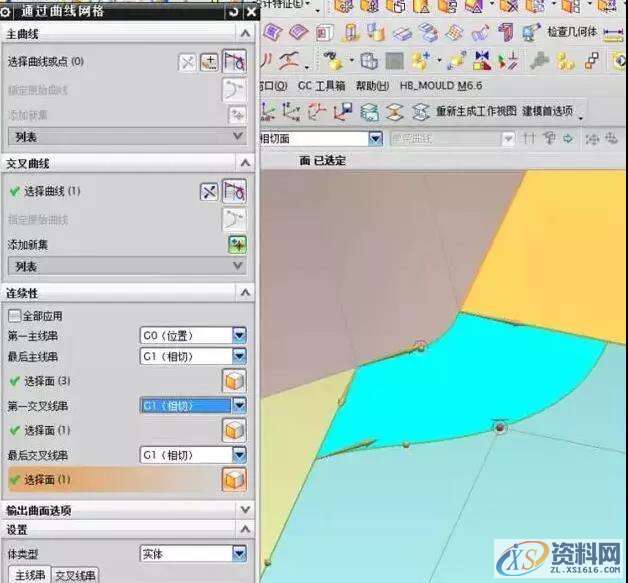Click 建模首选项 button

pyautogui.click(x=547, y=111)
